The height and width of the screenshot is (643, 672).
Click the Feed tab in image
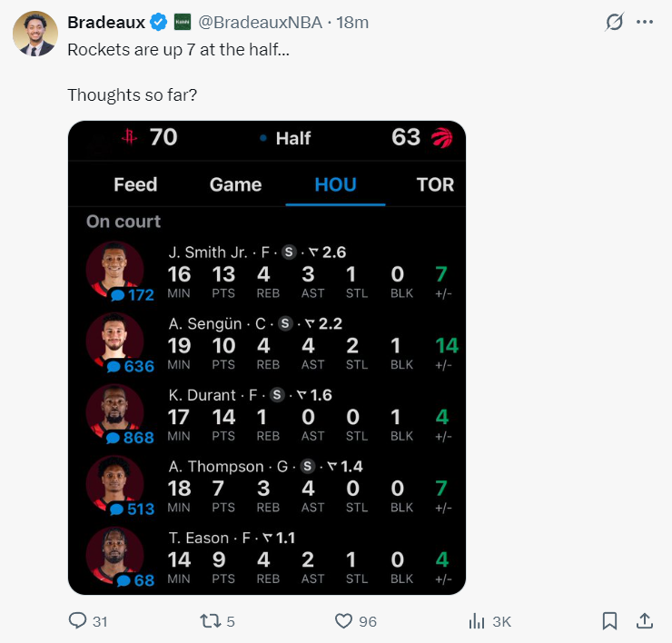[x=135, y=184]
